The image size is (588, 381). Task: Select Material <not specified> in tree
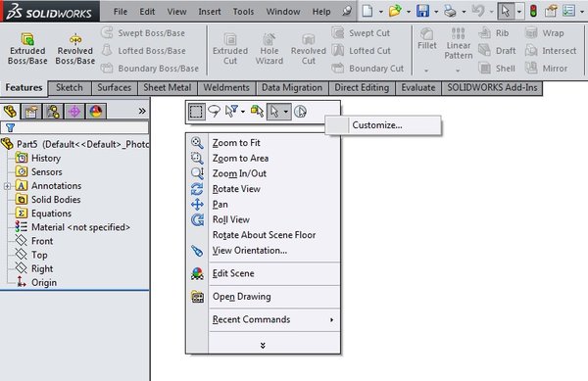tap(73, 227)
